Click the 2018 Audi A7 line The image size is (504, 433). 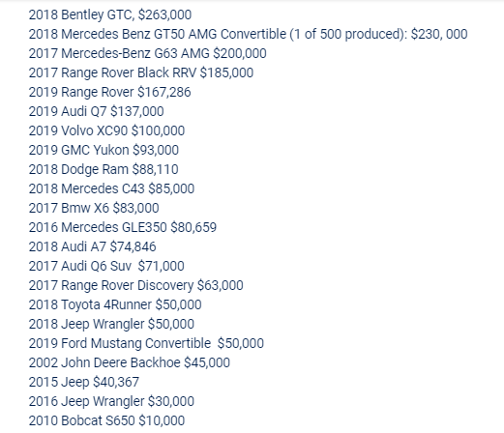click(x=92, y=246)
